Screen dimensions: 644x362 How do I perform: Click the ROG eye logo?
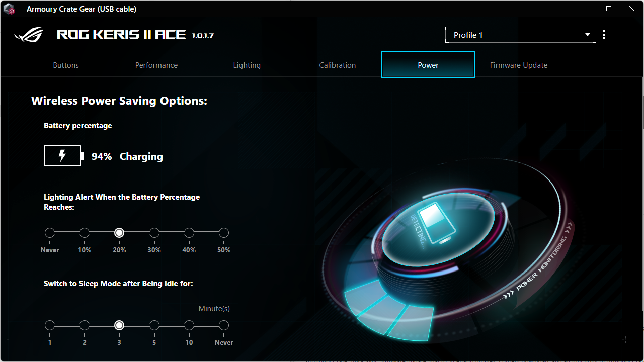click(29, 35)
